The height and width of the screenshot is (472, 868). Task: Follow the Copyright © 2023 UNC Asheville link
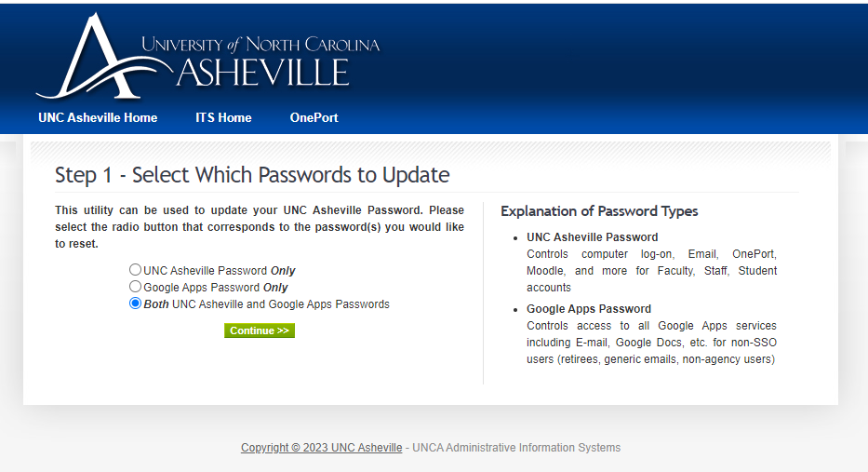click(321, 448)
